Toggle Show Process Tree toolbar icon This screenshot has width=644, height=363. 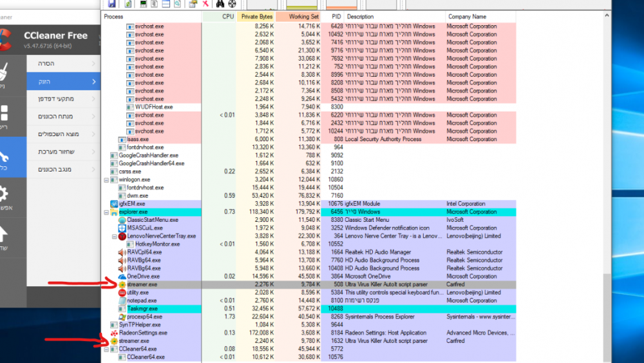point(155,4)
